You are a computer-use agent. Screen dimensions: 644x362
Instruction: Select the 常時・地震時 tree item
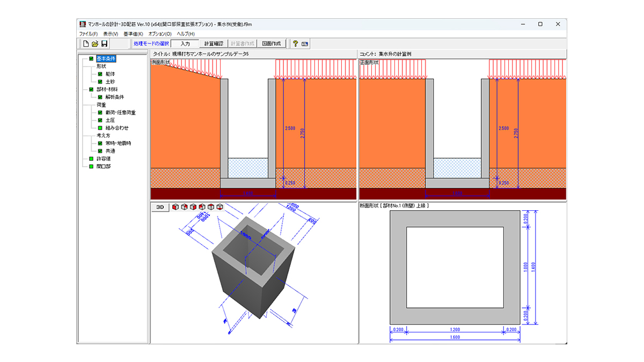(119, 144)
